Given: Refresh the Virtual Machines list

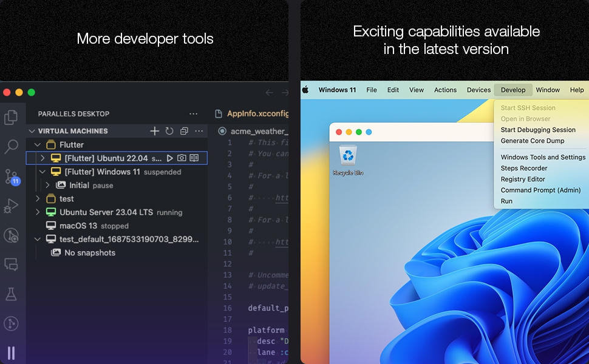Looking at the screenshot, I should pyautogui.click(x=169, y=131).
